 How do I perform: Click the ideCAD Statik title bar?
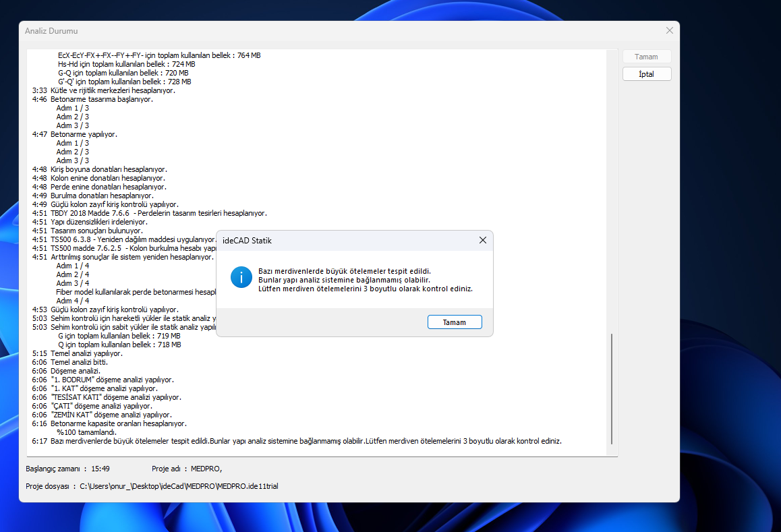337,240
